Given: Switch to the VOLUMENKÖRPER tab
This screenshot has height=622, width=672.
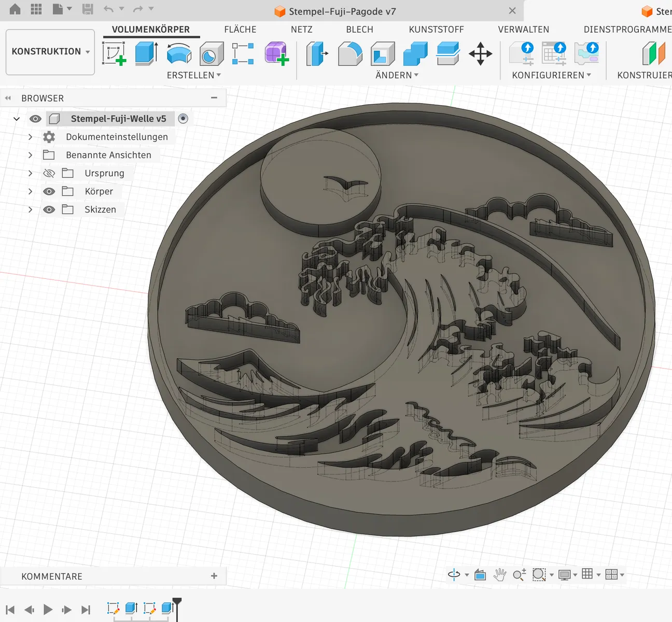Looking at the screenshot, I should tap(151, 30).
